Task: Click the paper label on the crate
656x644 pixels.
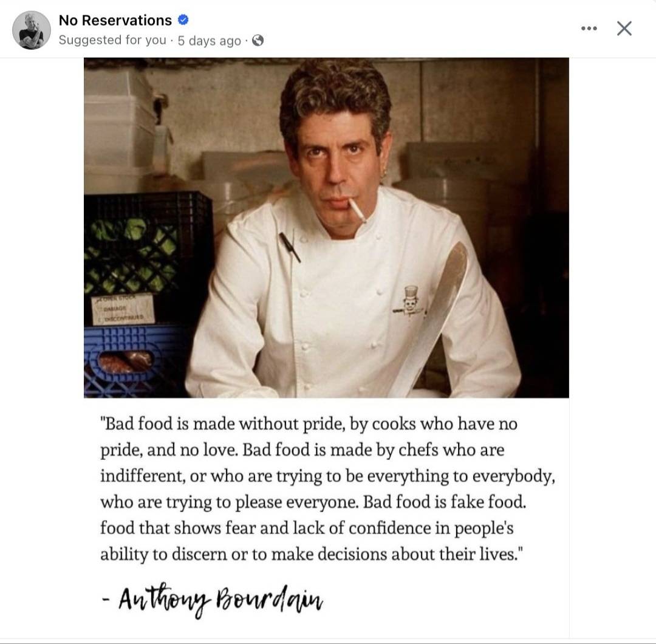Action: [123, 309]
